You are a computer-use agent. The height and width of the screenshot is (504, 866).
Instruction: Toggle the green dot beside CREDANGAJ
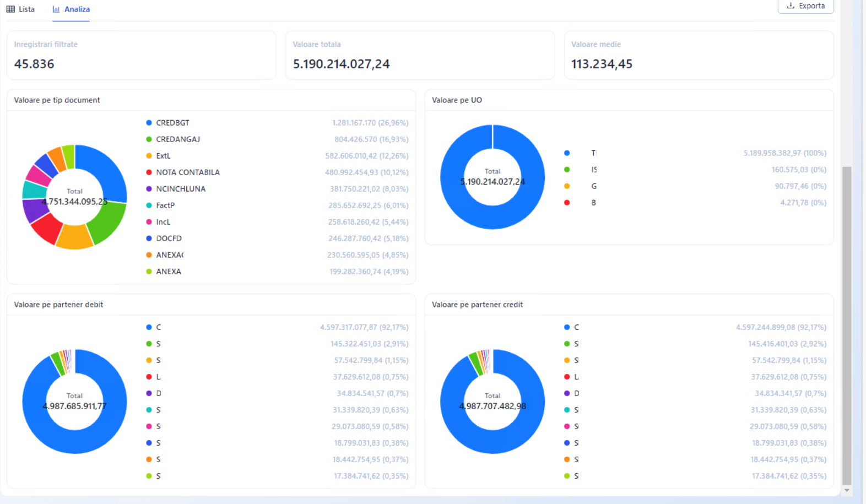click(x=149, y=139)
